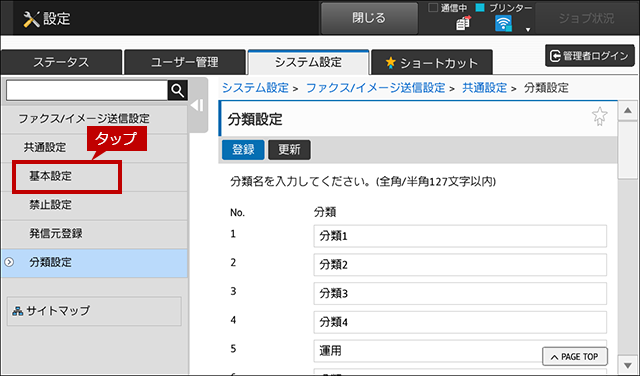Viewport: 640px width, 376px height.
Task: Open the ショートカット tab
Action: pyautogui.click(x=432, y=62)
